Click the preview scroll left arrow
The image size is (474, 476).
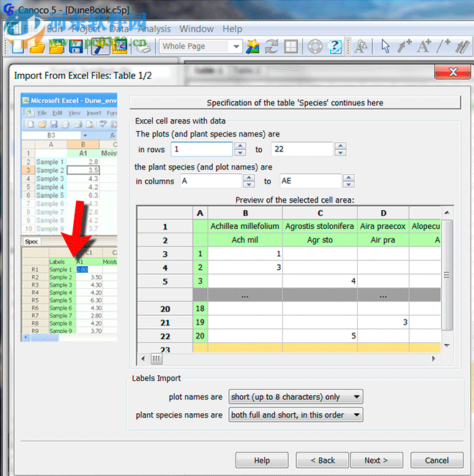143,358
